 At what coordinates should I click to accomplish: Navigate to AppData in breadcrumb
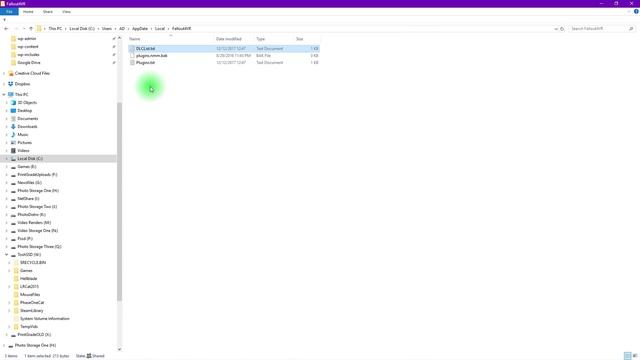tap(140, 29)
